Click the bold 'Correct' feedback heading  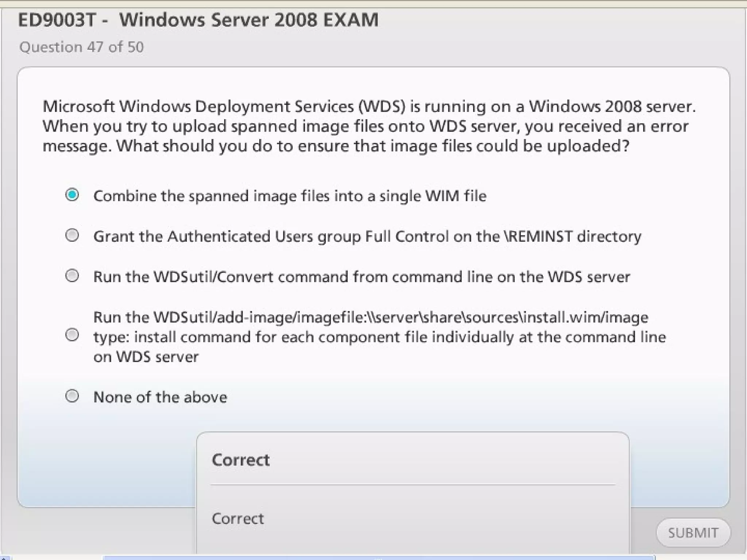click(x=241, y=460)
